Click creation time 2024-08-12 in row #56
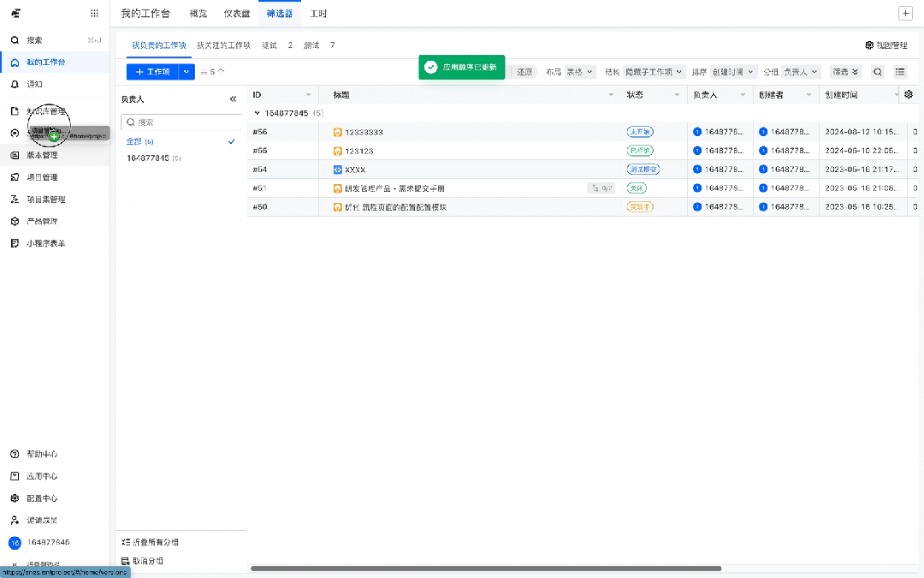This screenshot has width=924, height=578. 862,132
